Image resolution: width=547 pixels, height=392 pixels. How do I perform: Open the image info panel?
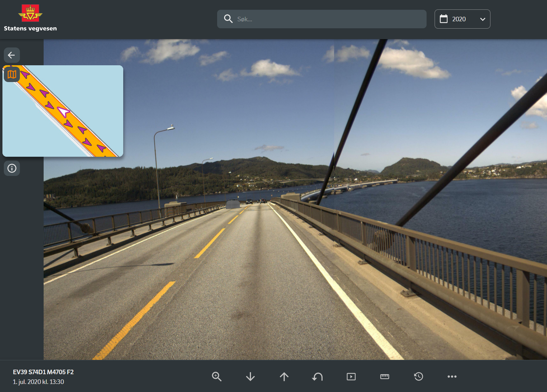(12, 168)
